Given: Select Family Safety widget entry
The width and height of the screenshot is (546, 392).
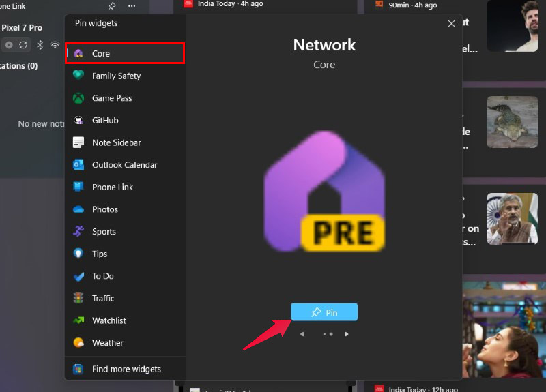Looking at the screenshot, I should pyautogui.click(x=125, y=76).
